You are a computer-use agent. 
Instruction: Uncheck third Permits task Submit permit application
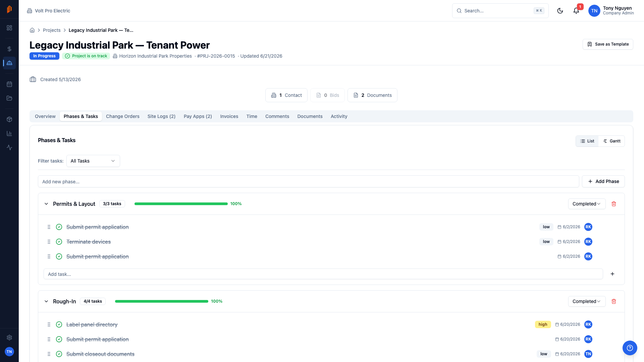coord(59,256)
